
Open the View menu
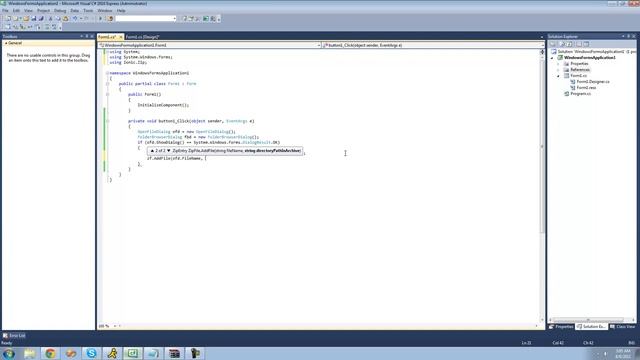(x=28, y=11)
